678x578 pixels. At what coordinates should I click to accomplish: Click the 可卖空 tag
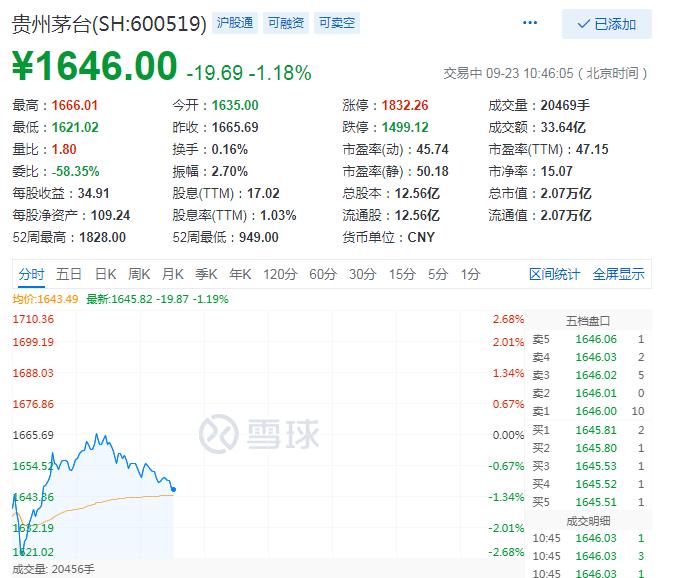point(337,22)
